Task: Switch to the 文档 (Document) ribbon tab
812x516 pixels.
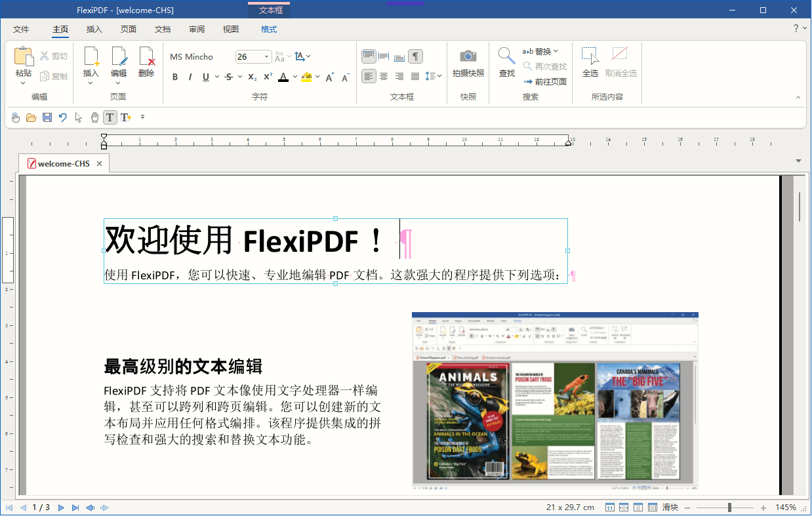Action: (x=163, y=30)
